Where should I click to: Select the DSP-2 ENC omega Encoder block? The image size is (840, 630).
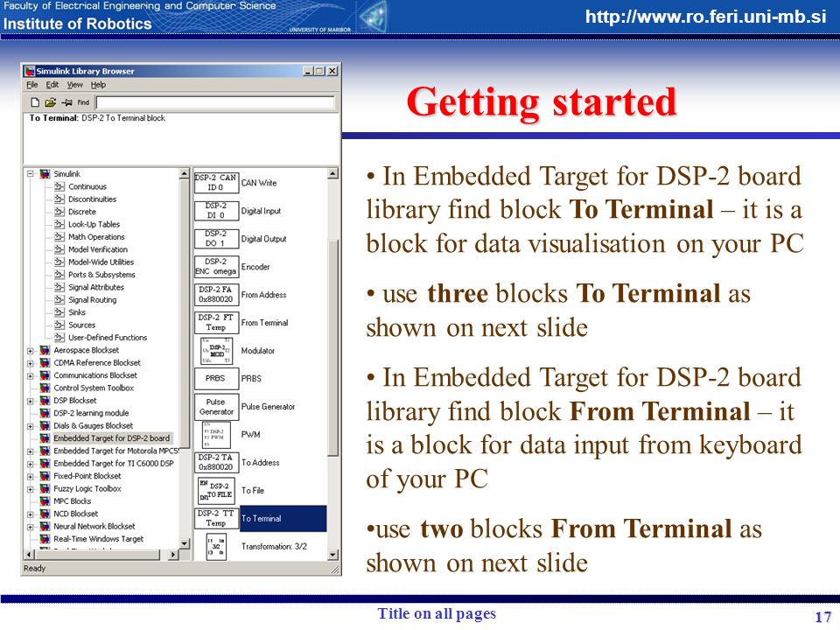coord(216,266)
